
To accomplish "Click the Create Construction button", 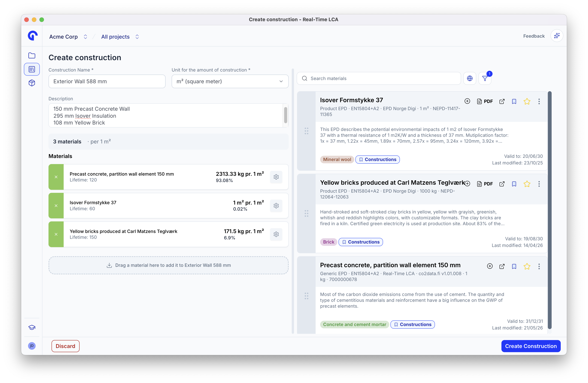I will click(x=531, y=346).
